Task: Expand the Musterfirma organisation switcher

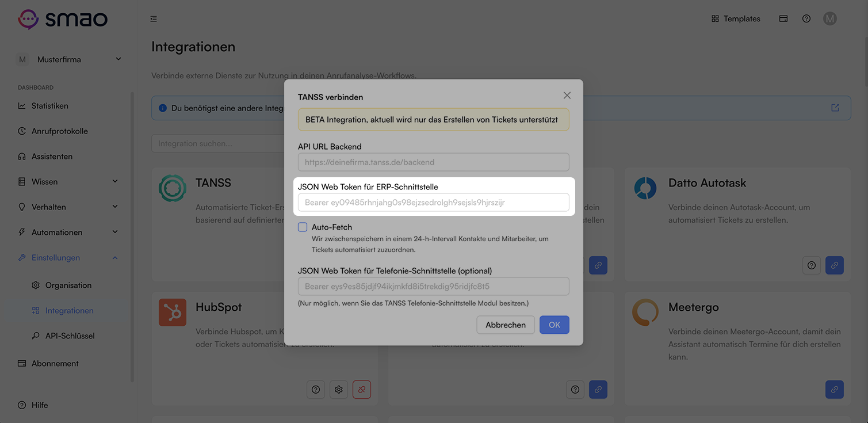Action: point(69,59)
